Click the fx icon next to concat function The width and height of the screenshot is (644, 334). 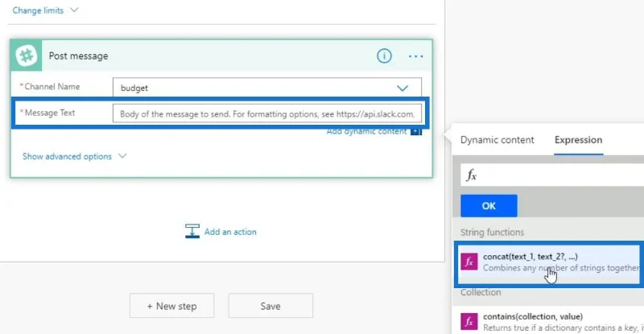click(x=469, y=262)
